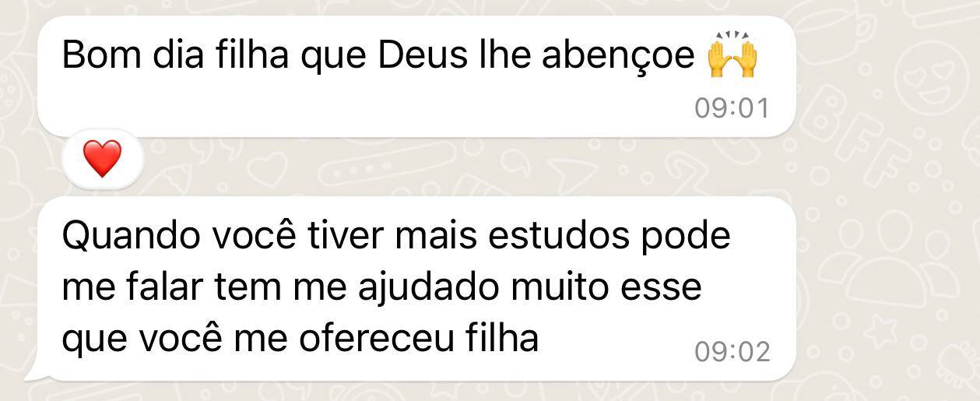Click the 09:02 timestamp
This screenshot has height=401, width=980.
(732, 352)
